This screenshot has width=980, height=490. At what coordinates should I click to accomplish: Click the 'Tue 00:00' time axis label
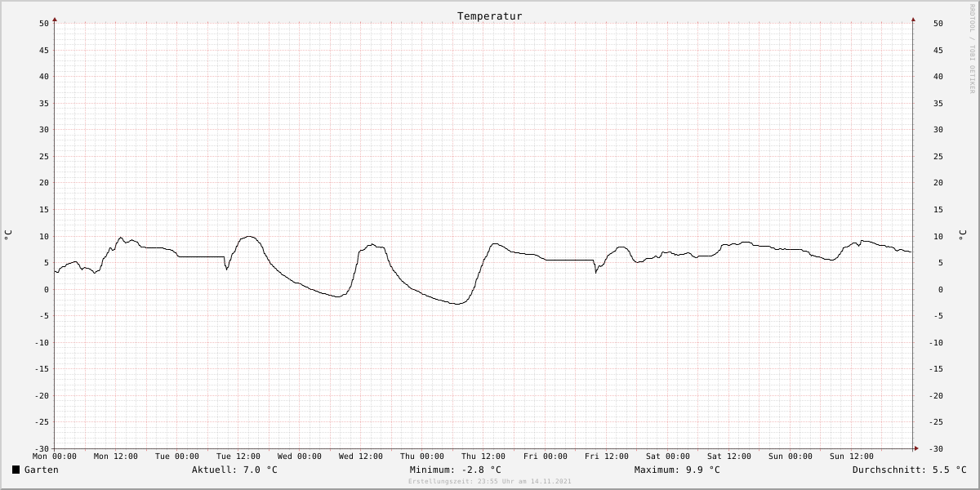(177, 457)
